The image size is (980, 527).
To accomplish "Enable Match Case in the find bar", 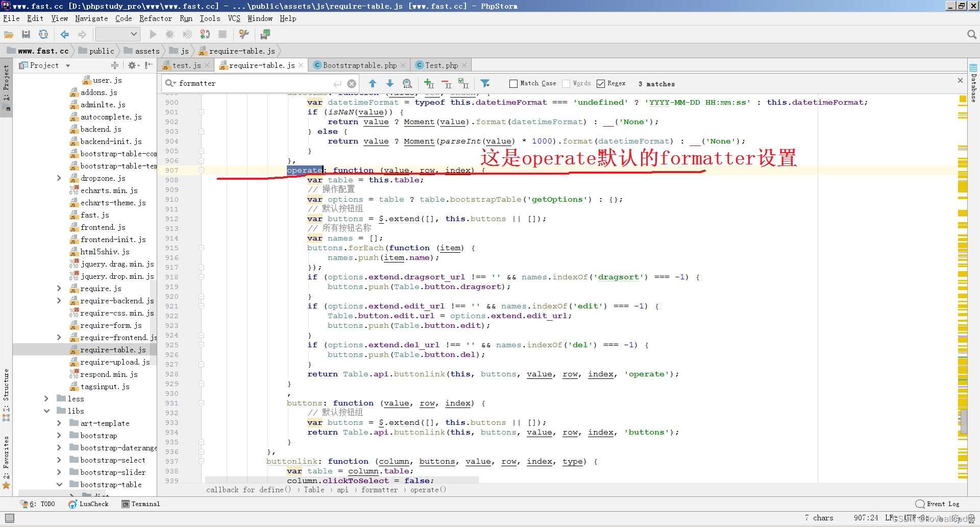I will point(512,83).
